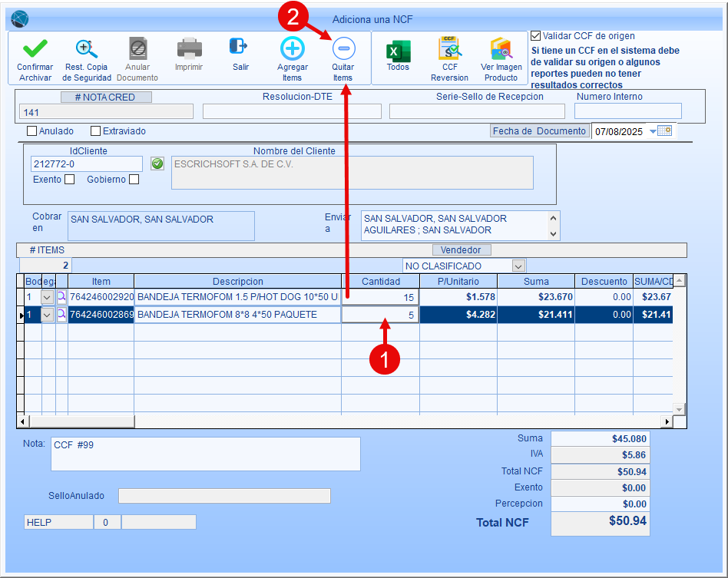Click the Item column header
This screenshot has width=728, height=578.
click(101, 282)
